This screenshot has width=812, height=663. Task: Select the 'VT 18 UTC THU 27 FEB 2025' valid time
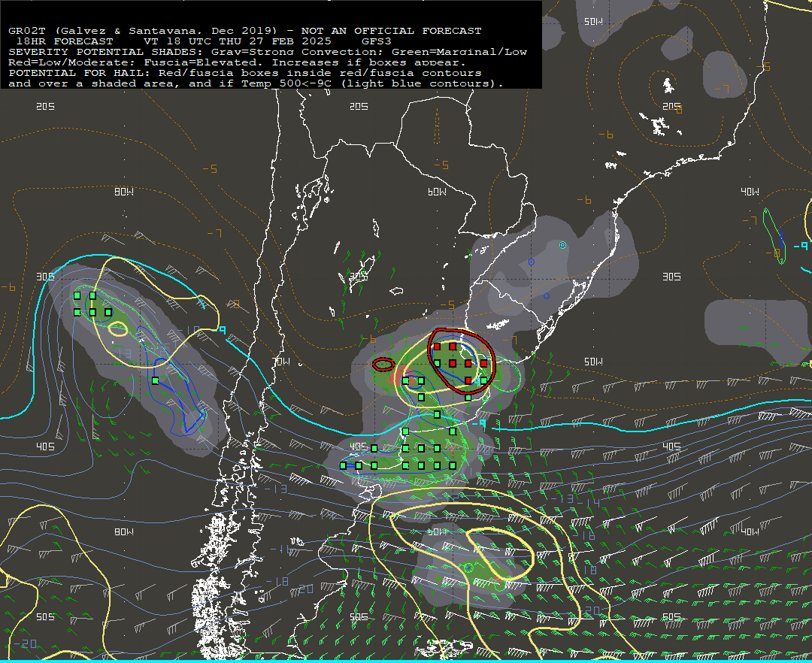point(238,41)
